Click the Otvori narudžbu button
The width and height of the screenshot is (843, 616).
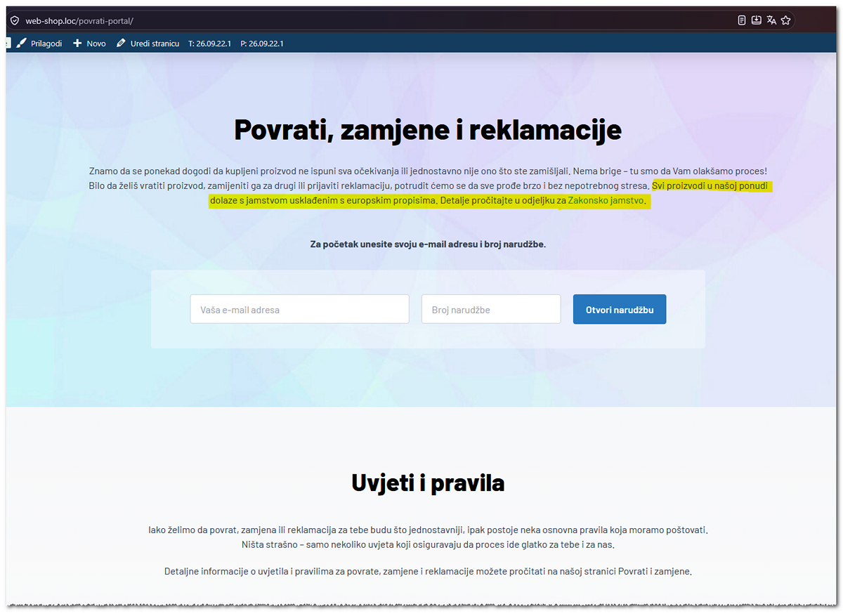pos(620,310)
